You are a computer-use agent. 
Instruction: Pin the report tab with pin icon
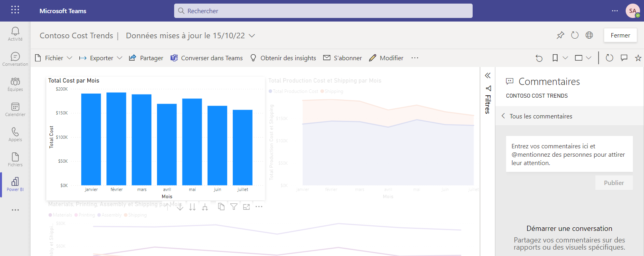click(560, 35)
